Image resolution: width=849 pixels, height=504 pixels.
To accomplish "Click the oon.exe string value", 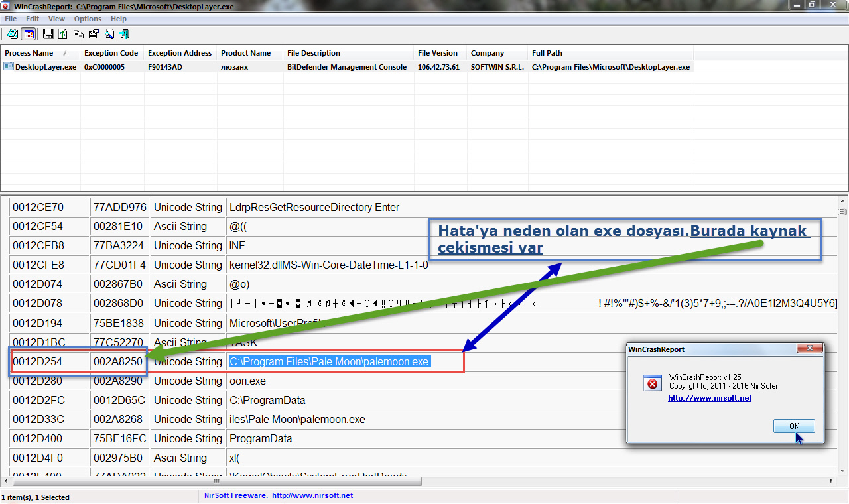I will tap(248, 381).
